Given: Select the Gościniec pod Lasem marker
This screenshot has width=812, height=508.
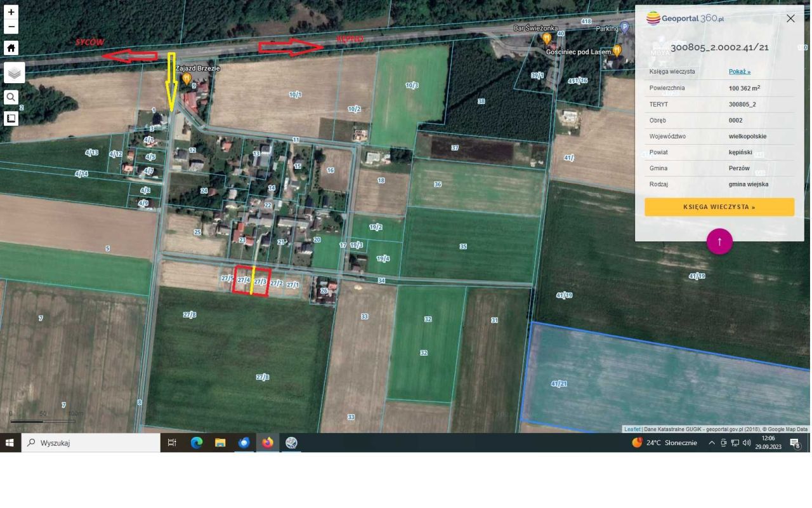Looking at the screenshot, I should coord(617,50).
